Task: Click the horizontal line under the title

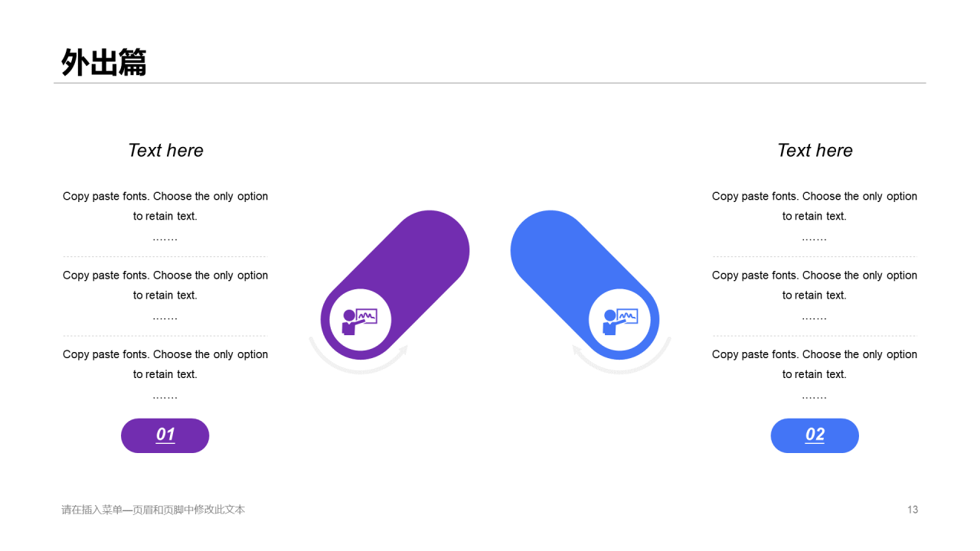Action: [490, 83]
